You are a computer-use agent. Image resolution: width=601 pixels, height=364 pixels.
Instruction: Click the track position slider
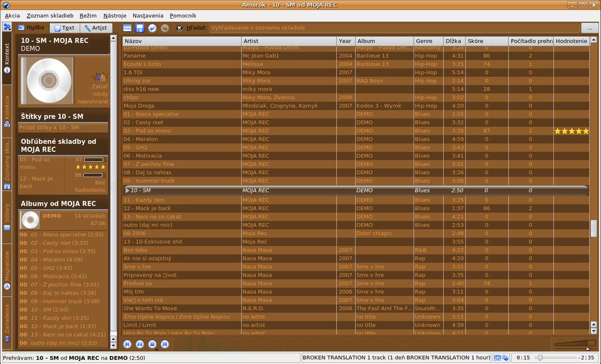coord(556,358)
